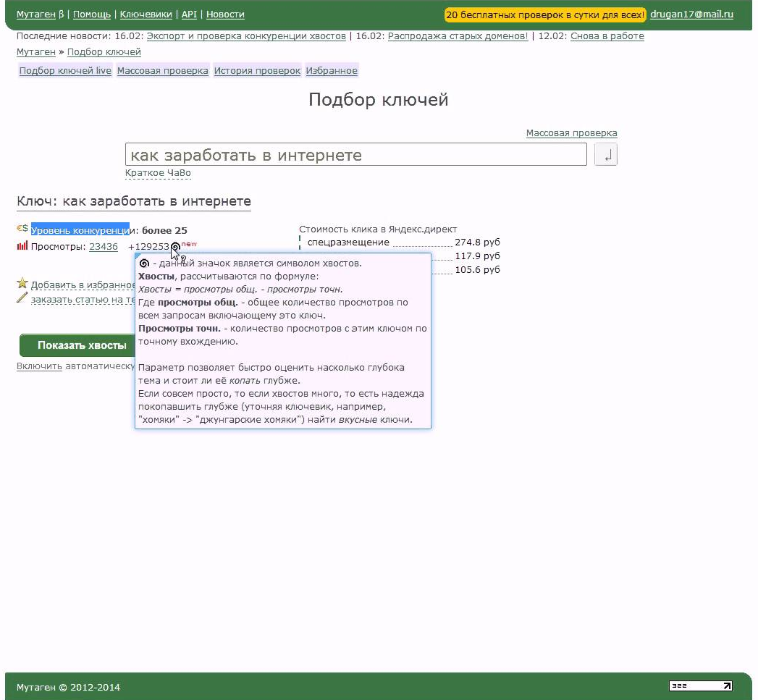Focus the keyword search input field
The height and width of the screenshot is (700, 758).
pyautogui.click(x=355, y=155)
